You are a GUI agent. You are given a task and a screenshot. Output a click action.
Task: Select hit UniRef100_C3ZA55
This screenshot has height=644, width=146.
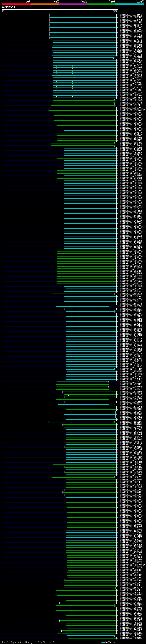point(131,299)
